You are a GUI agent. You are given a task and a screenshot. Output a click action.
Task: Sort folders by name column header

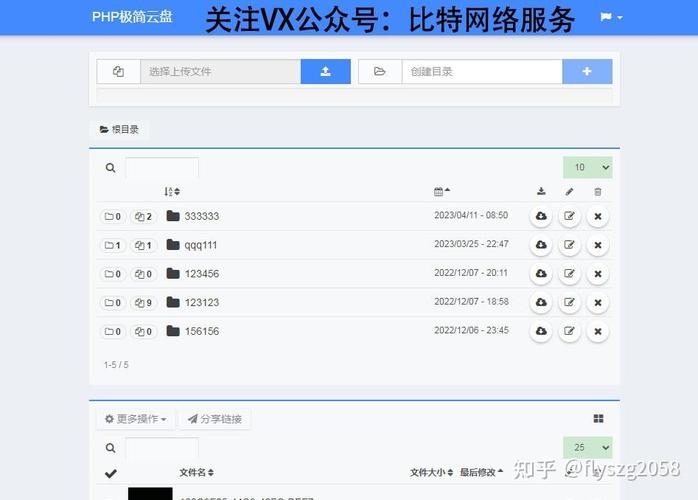(172, 191)
